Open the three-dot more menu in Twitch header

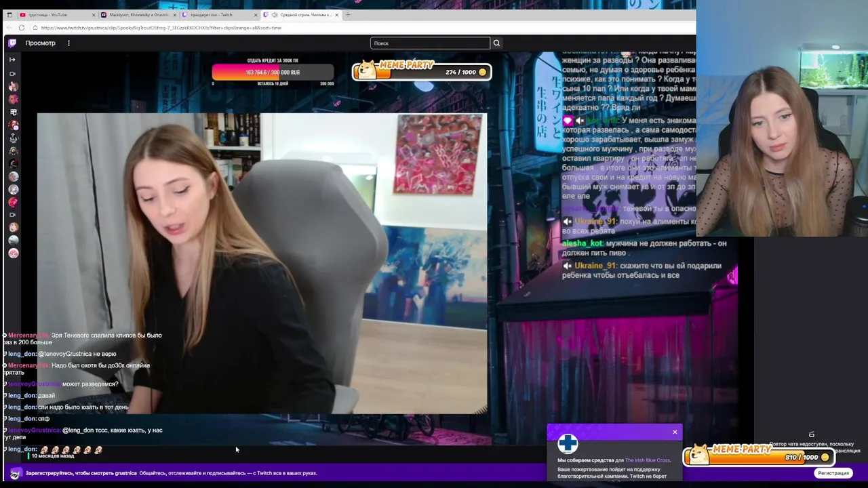pyautogui.click(x=68, y=43)
